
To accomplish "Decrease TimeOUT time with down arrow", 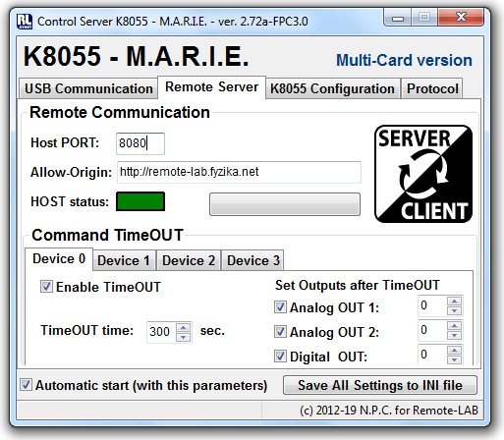I will (x=184, y=337).
